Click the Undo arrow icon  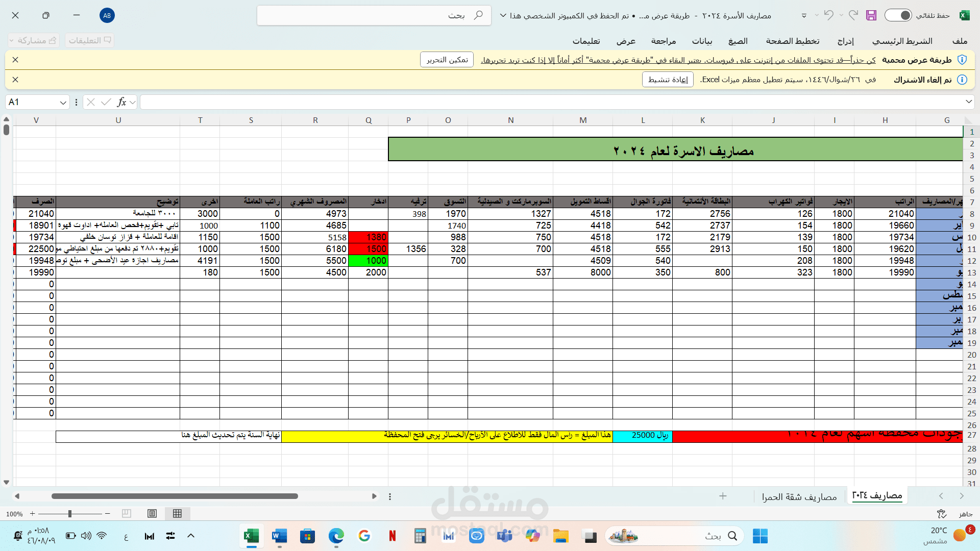[829, 15]
